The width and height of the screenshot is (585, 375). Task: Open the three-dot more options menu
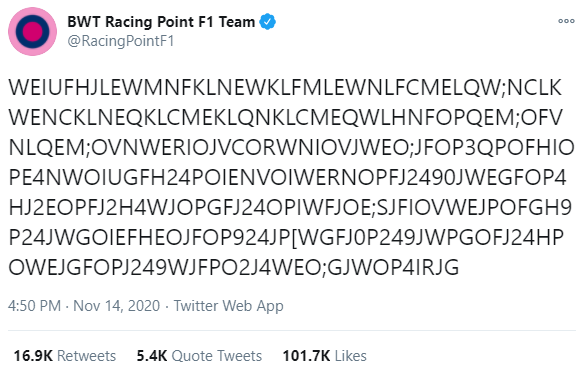point(566,21)
